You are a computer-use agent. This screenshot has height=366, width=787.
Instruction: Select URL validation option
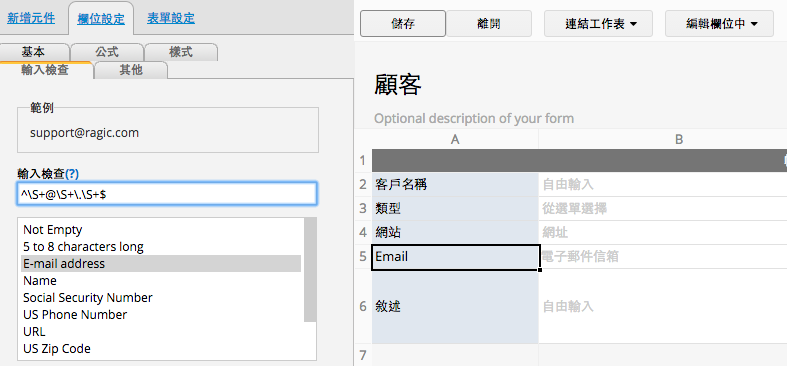(x=161, y=332)
